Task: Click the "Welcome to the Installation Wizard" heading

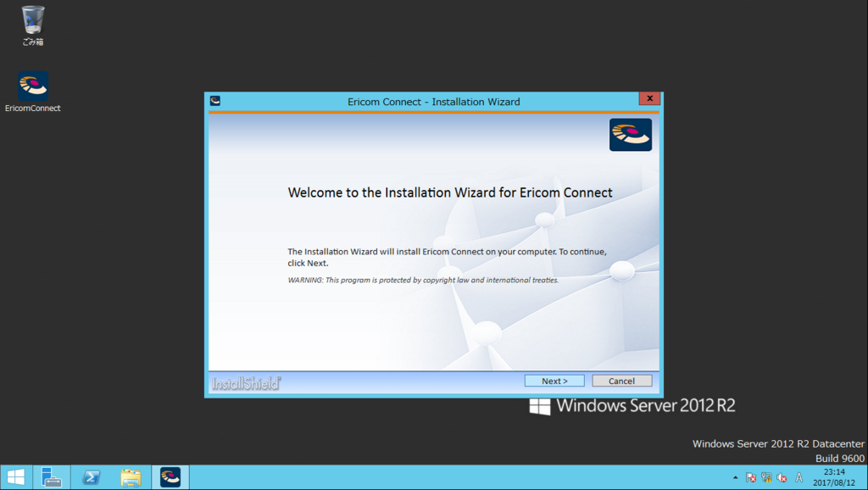Action: click(450, 192)
